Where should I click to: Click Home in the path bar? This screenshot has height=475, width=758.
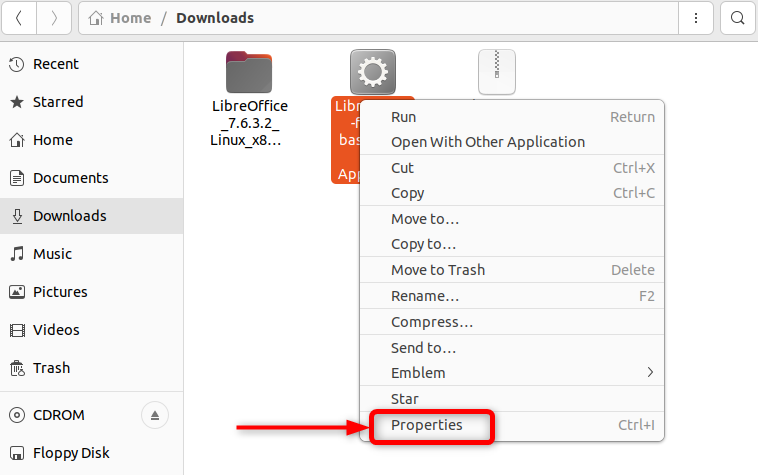(130, 18)
